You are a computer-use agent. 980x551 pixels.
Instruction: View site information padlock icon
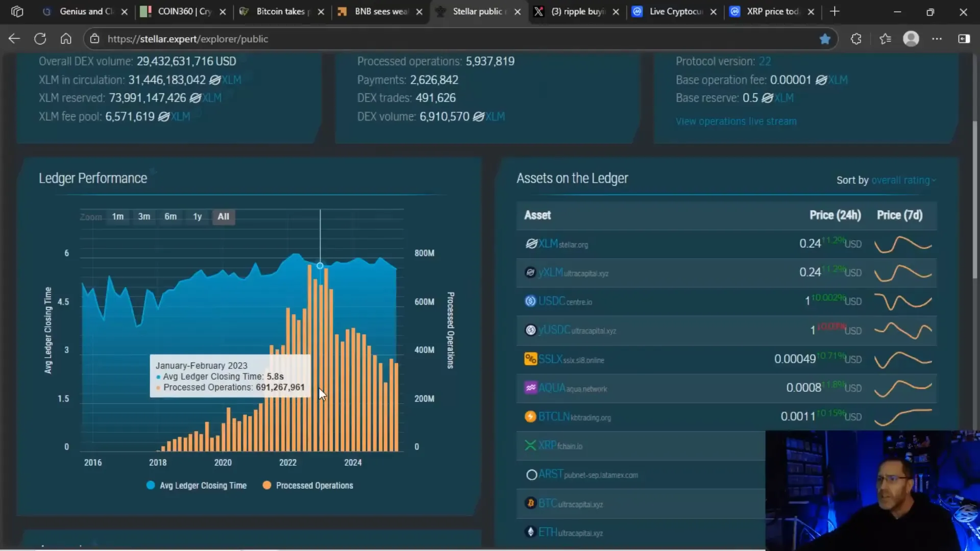pos(94,39)
